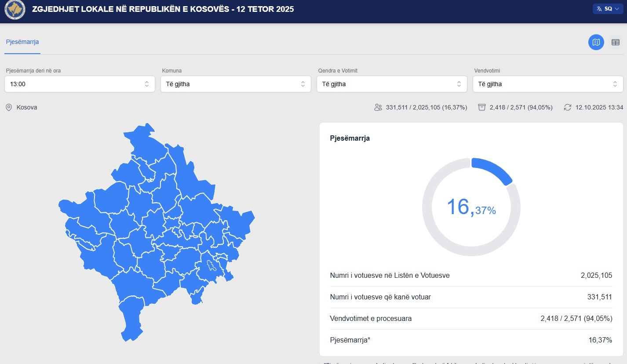Viewport: 627px width, 364px height.
Task: Switch to map view icon
Action: point(596,42)
